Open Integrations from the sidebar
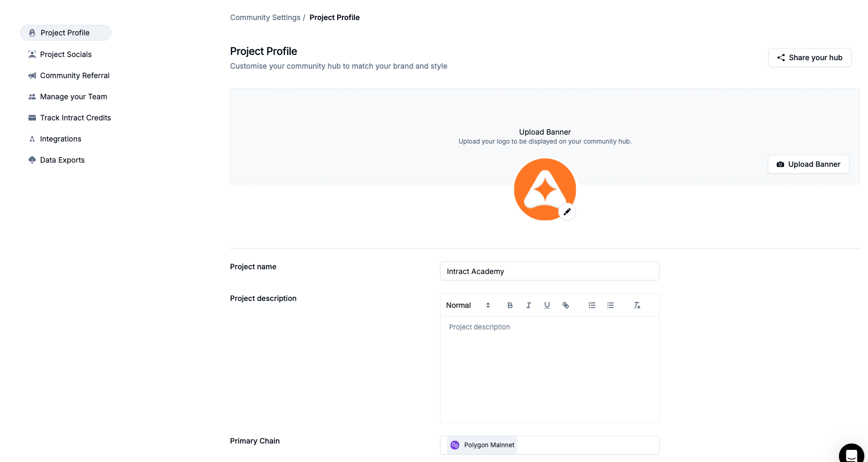 tap(61, 139)
